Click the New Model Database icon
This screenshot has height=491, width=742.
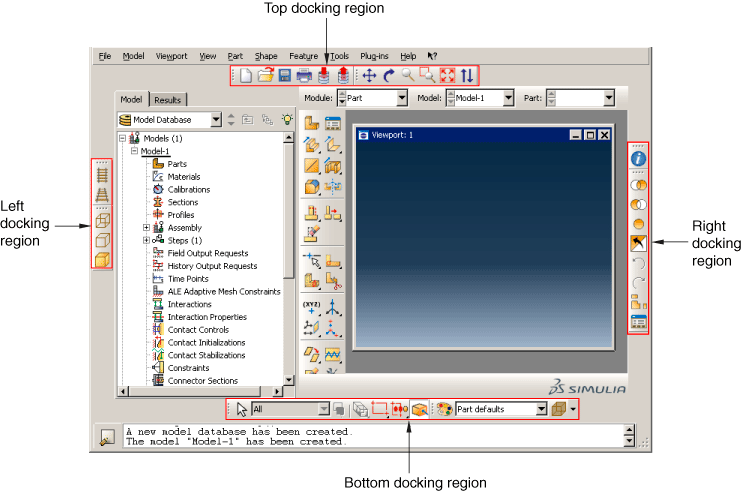pyautogui.click(x=247, y=75)
